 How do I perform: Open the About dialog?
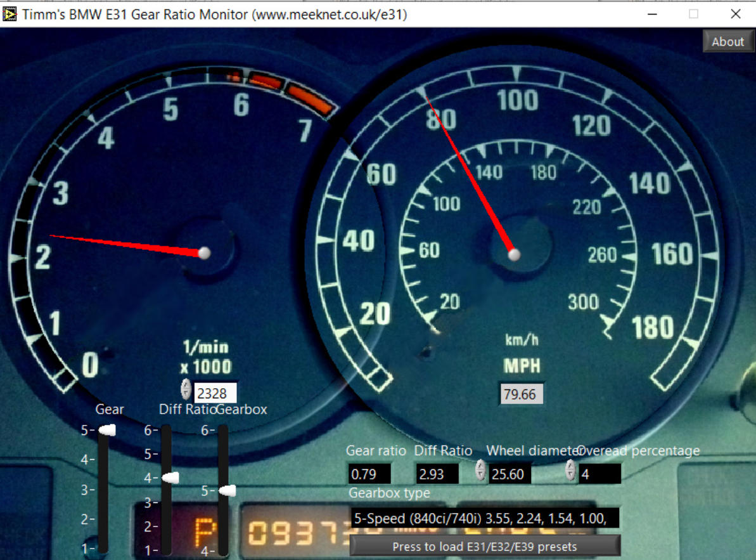(727, 41)
